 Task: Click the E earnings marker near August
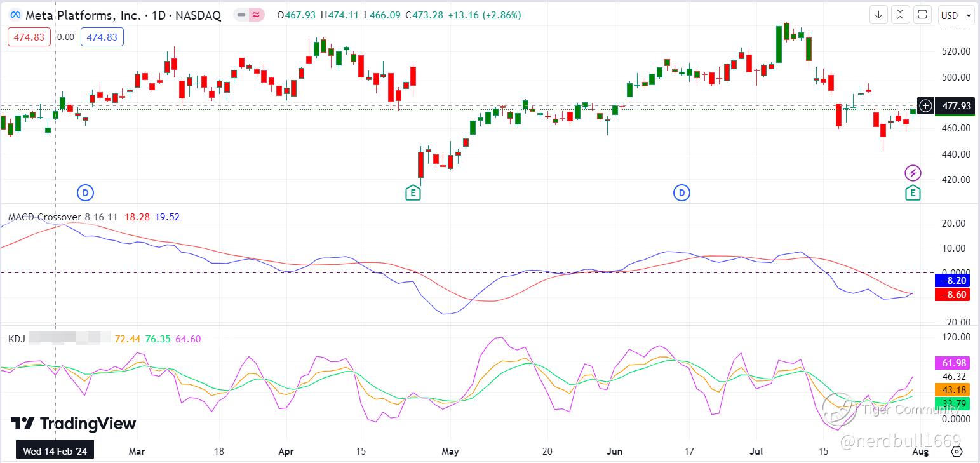click(913, 192)
